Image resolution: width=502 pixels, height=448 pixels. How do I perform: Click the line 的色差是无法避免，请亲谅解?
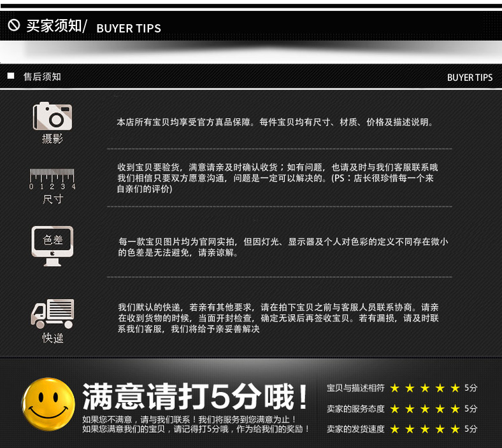coord(178,253)
